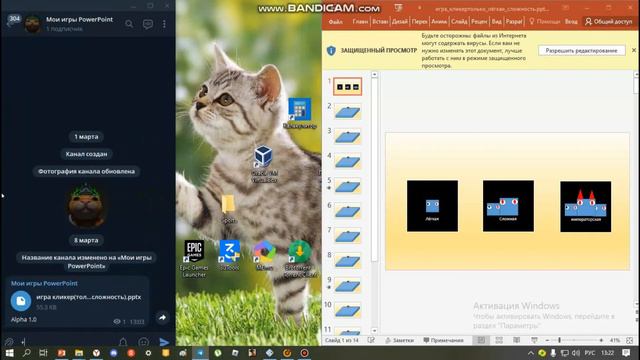Click the императорская difficulty picture on the slide
640x360 pixels.
coord(586,207)
